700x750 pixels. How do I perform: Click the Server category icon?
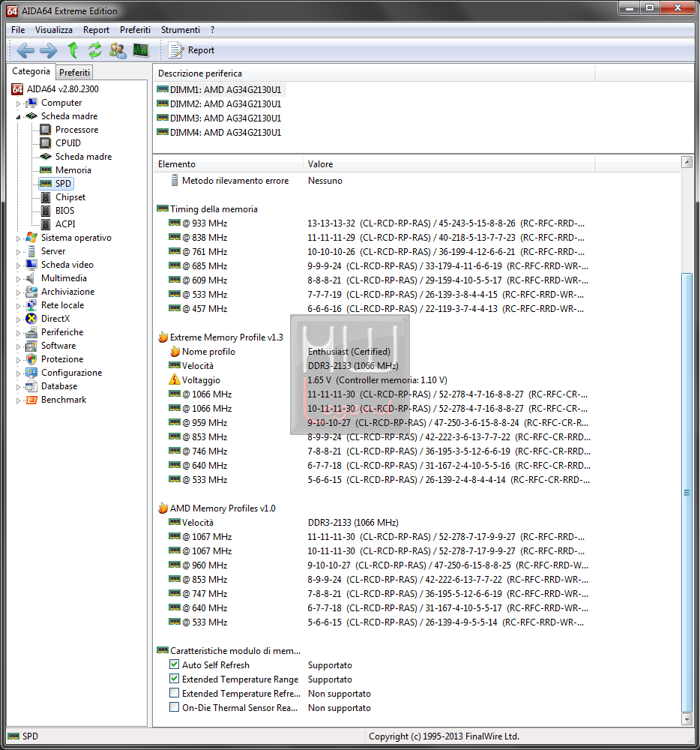pyautogui.click(x=31, y=251)
